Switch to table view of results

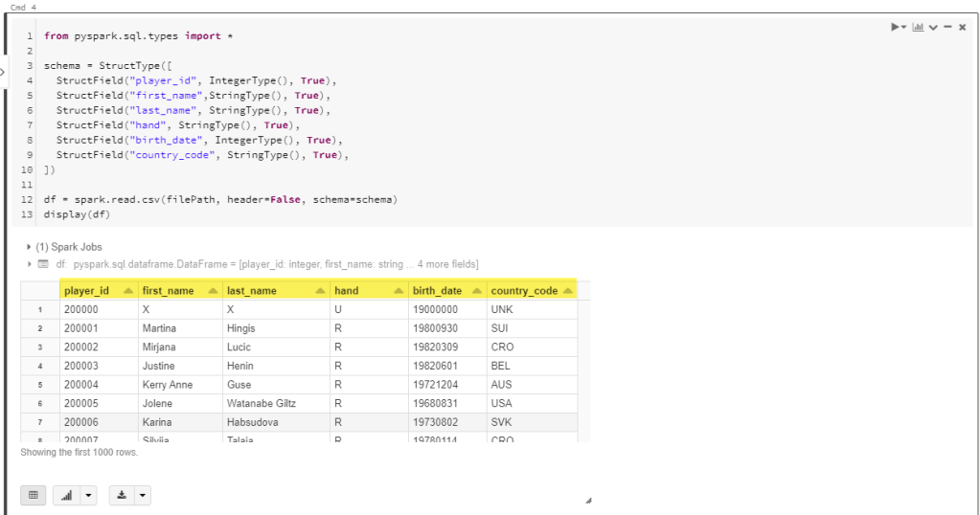tap(34, 495)
